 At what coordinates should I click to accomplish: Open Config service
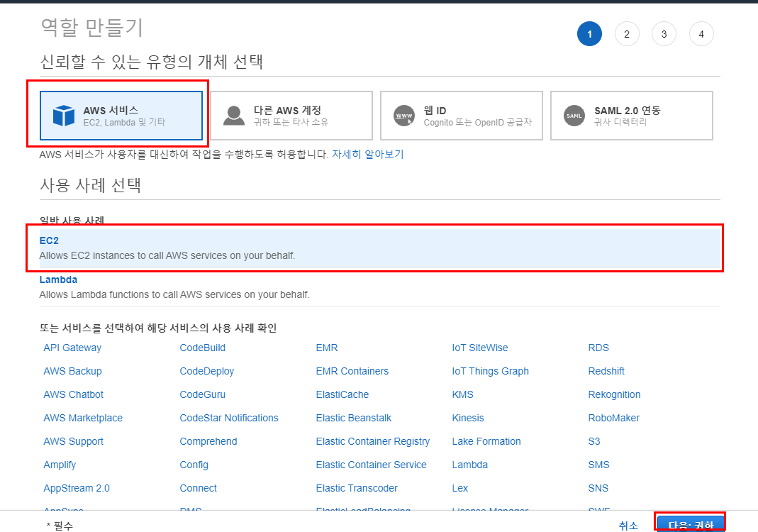click(194, 465)
